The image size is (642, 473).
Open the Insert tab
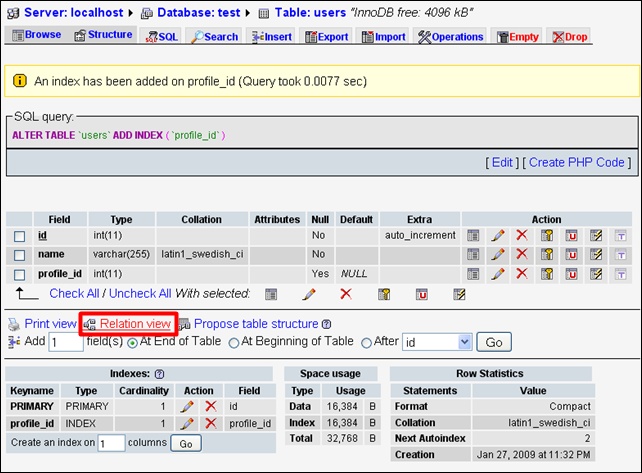[272, 37]
